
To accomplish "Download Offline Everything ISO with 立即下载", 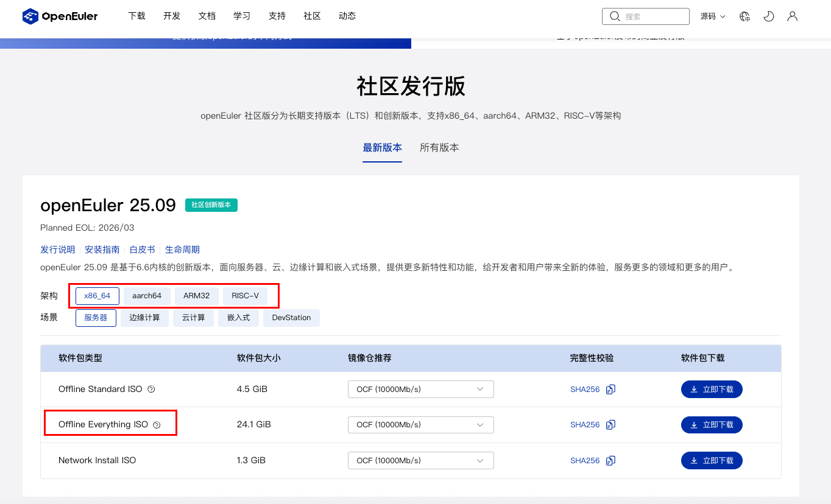I will [712, 425].
